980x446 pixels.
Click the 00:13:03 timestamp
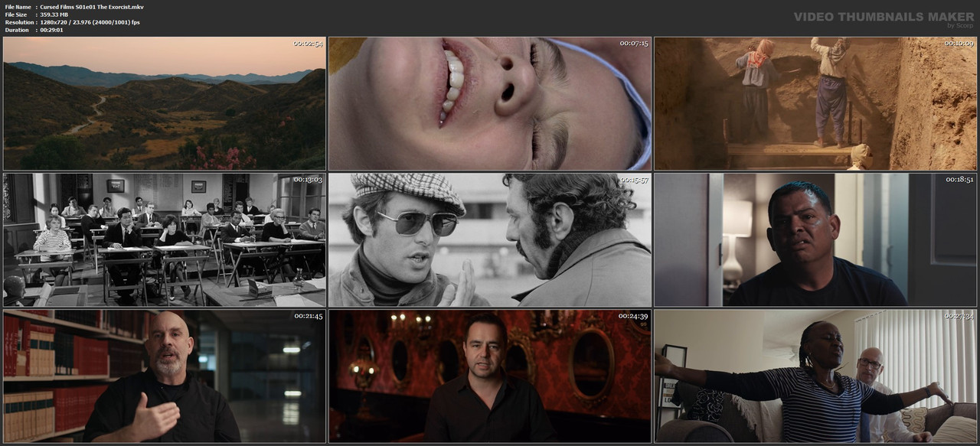(308, 180)
